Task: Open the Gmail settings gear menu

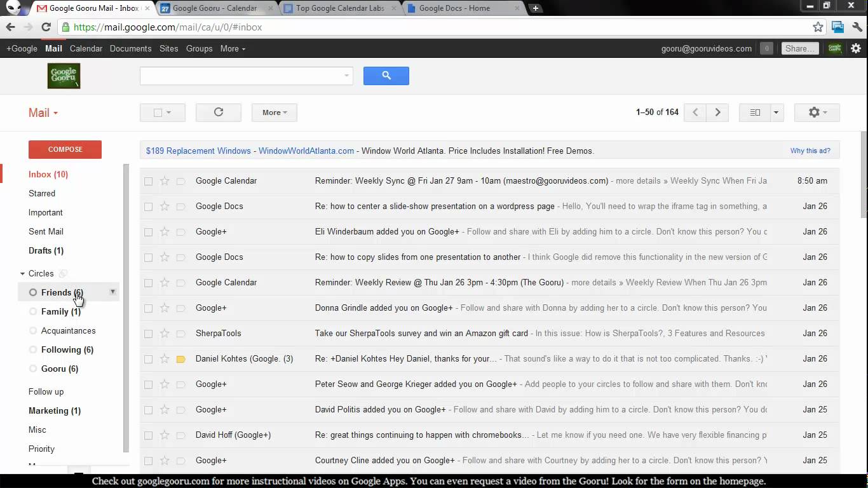Action: (817, 112)
